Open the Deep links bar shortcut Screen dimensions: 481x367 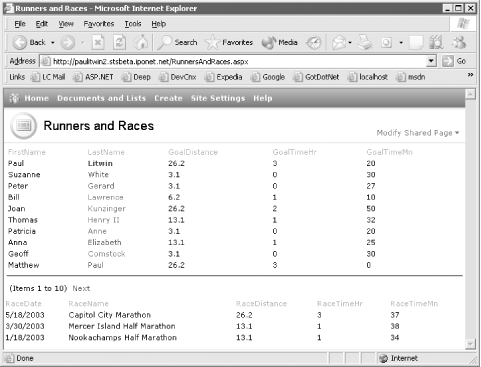(136, 77)
